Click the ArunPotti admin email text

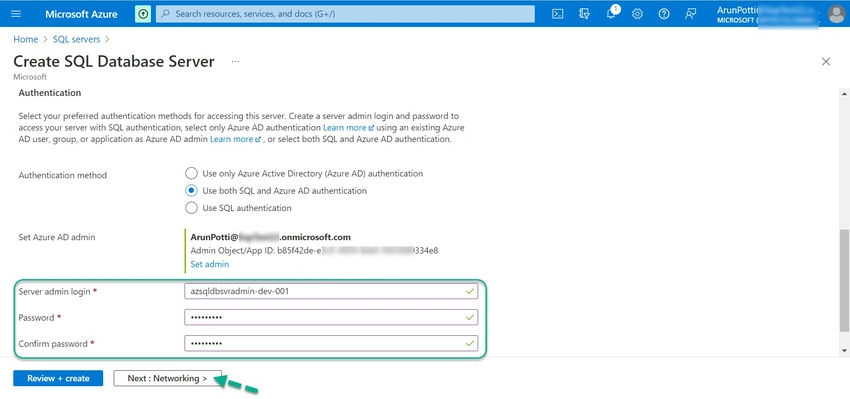[271, 237]
